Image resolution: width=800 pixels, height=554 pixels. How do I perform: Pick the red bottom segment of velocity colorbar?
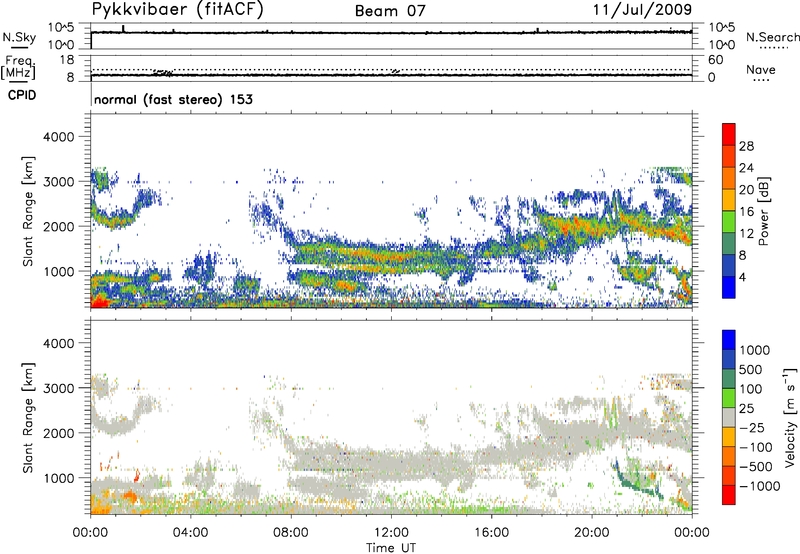pyautogui.click(x=729, y=495)
